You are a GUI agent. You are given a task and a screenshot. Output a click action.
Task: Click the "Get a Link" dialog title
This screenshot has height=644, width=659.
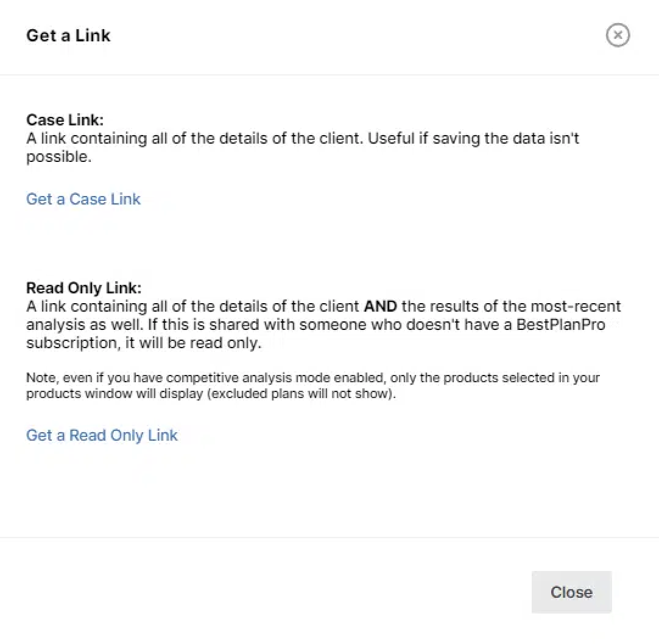(68, 35)
